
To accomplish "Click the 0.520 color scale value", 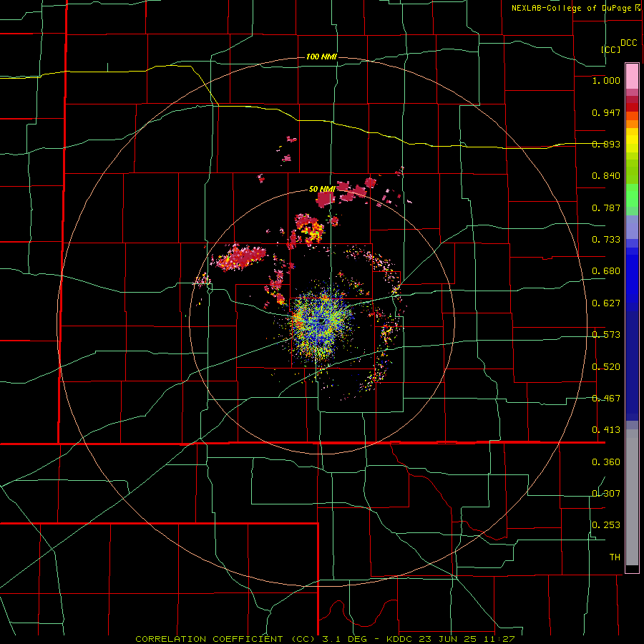I will coord(606,367).
